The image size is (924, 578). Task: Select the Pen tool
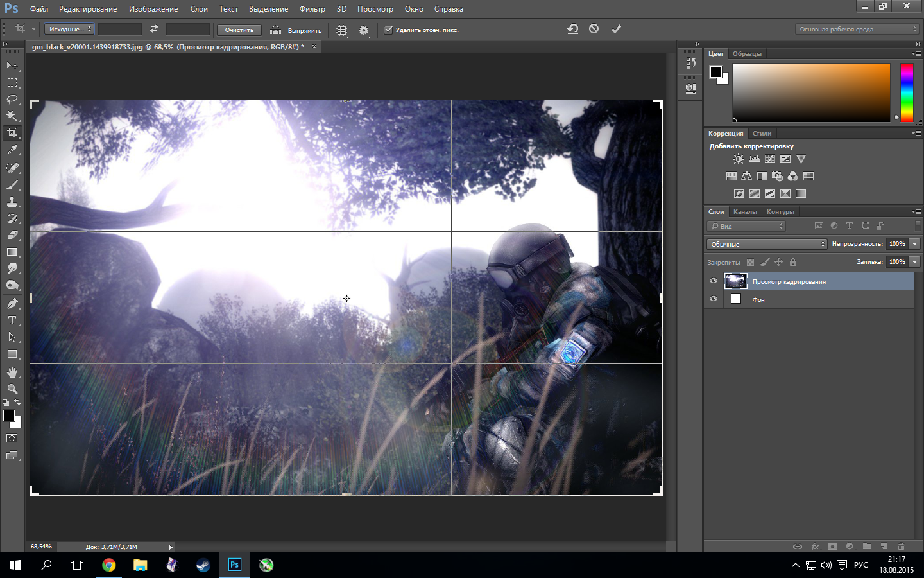tap(12, 304)
